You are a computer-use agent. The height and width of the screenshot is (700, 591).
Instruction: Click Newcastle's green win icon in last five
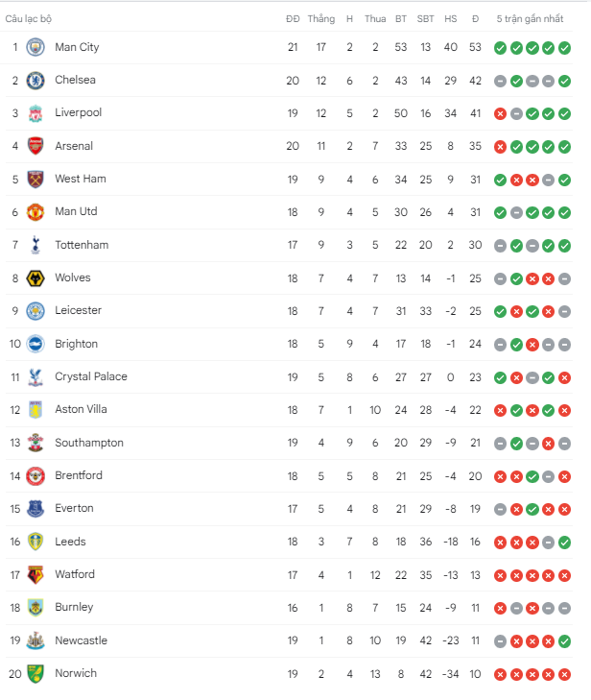[x=564, y=641]
